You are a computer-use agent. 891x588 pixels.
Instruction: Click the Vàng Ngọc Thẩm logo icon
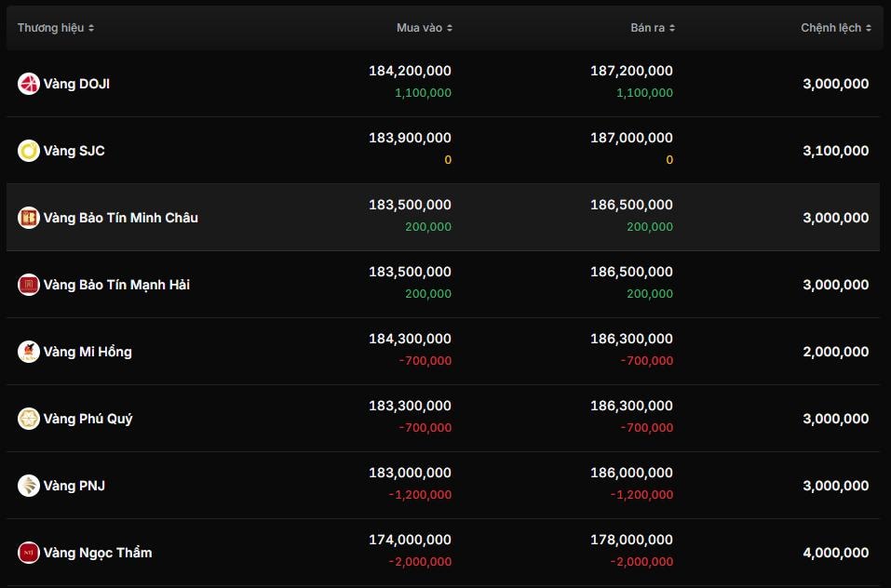pyautogui.click(x=28, y=553)
